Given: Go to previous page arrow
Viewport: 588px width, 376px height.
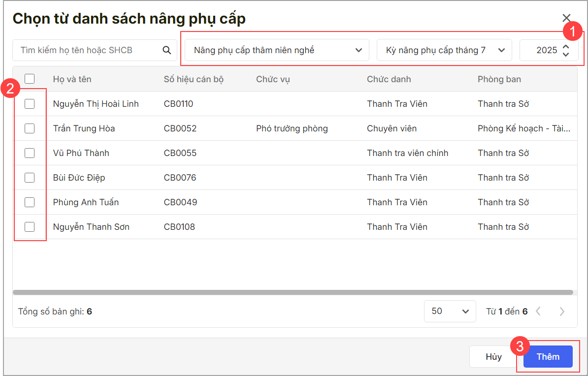Looking at the screenshot, I should 538,311.
